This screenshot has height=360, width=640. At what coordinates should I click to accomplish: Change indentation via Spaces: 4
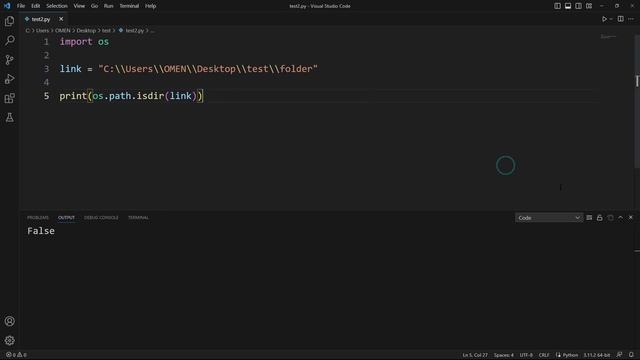pyautogui.click(x=504, y=355)
